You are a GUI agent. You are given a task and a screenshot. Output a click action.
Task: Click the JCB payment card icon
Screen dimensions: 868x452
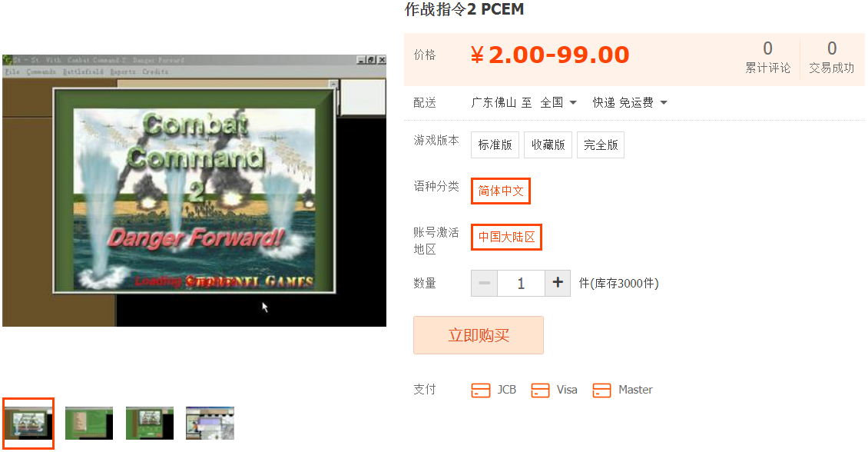coord(481,391)
